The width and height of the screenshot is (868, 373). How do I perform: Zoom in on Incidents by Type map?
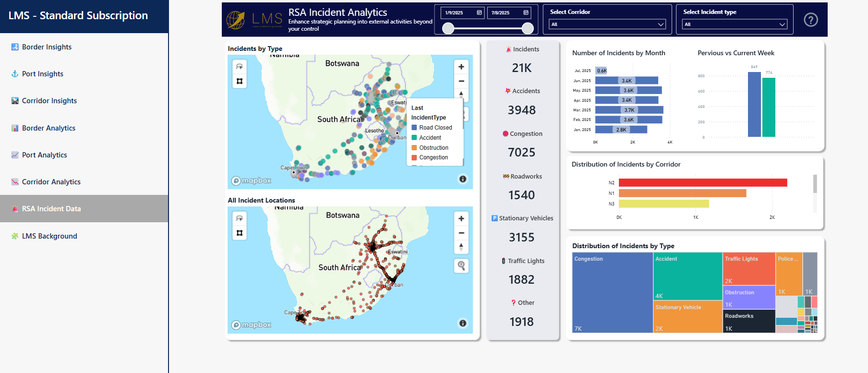click(461, 67)
